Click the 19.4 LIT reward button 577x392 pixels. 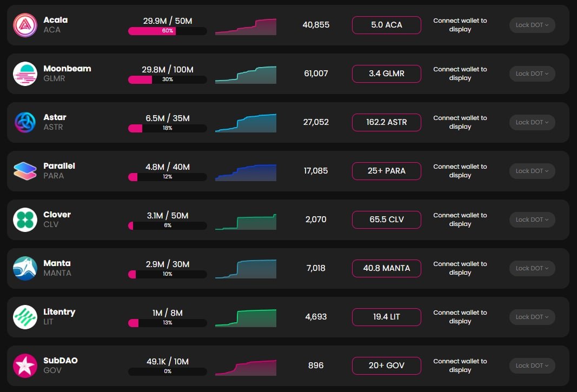pyautogui.click(x=387, y=317)
